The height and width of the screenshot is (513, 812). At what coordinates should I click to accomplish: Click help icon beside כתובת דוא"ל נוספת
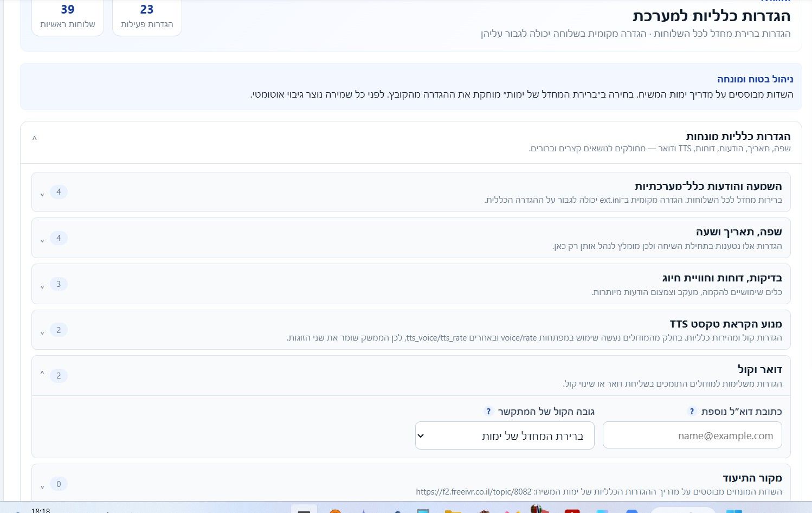(x=692, y=411)
